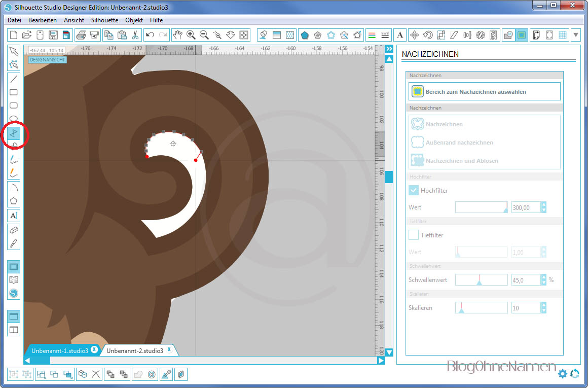Expand the toolbar overflow dropdown arrow
This screenshot has width=588, height=388.
click(x=575, y=35)
